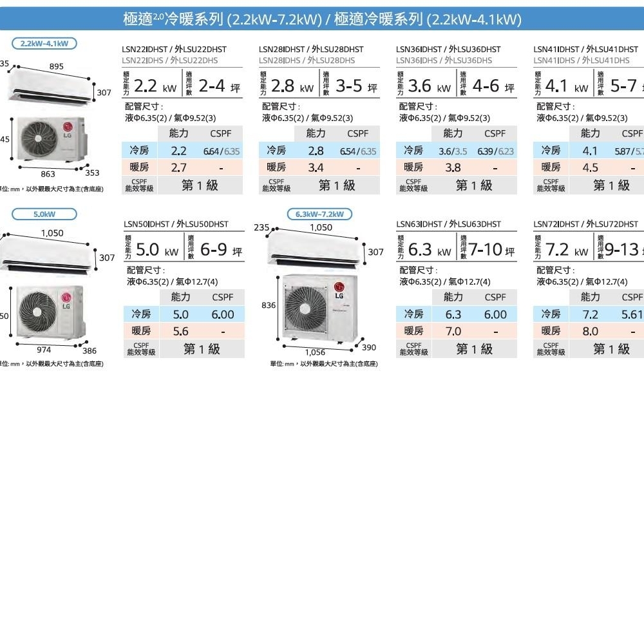This screenshot has width=644, height=644.
Task: Click the 單位: mm footnote under 6.3kW unit
Action: 324,364
